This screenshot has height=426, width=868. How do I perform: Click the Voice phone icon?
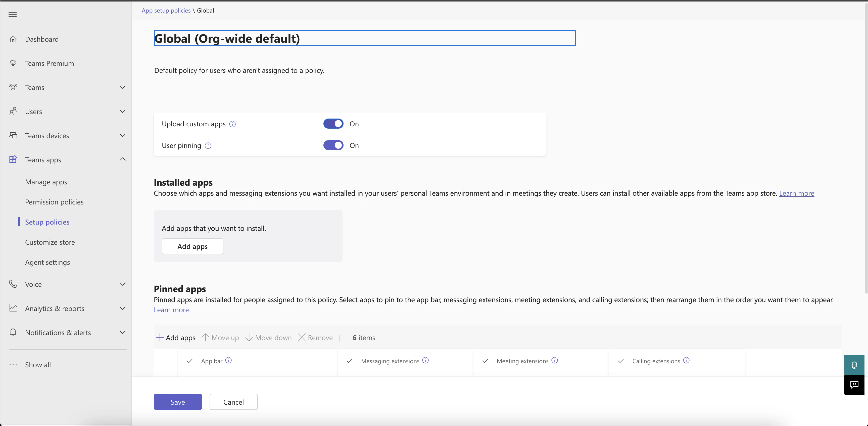pyautogui.click(x=13, y=284)
